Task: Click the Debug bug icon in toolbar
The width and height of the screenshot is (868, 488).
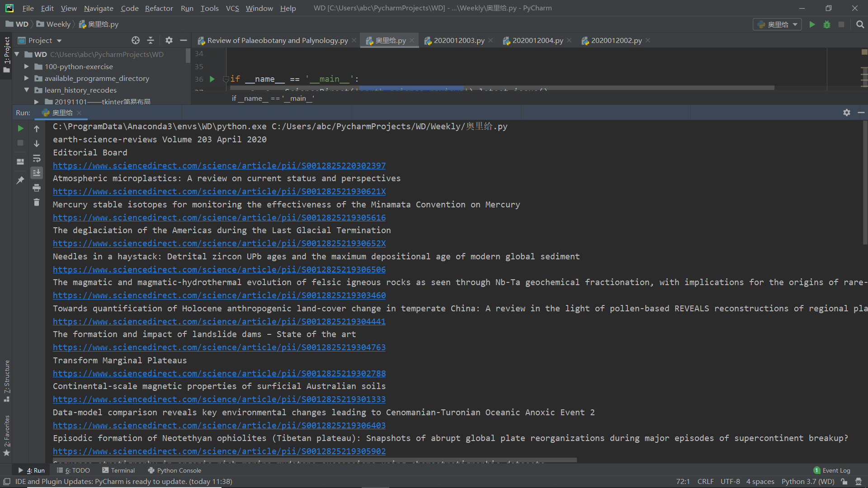Action: [x=826, y=24]
